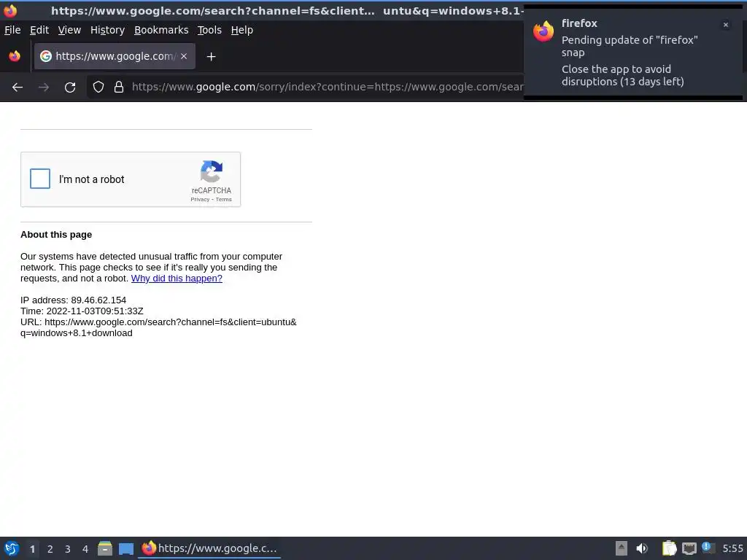Image resolution: width=747 pixels, height=560 pixels.
Task: Open the network connection tray icon
Action: tap(689, 548)
